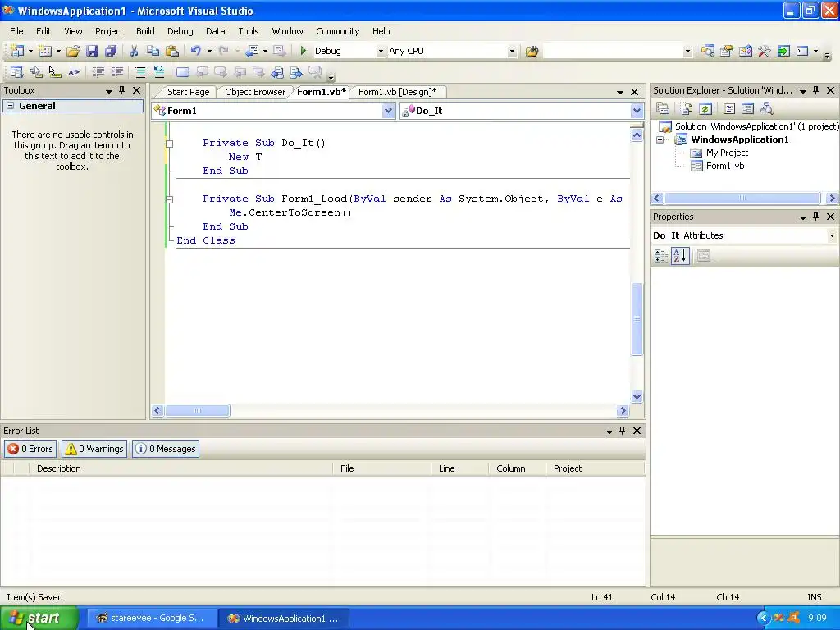Select My Project in Solution Explorer

click(x=727, y=153)
